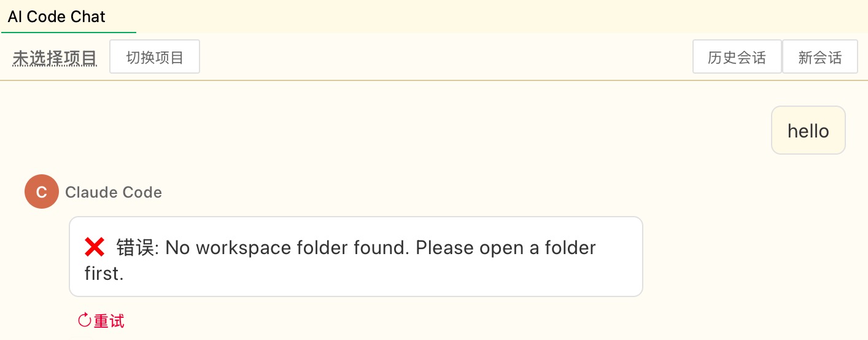Click the orange Claude Code avatar
Viewport: 868px width, 340px height.
(x=41, y=192)
